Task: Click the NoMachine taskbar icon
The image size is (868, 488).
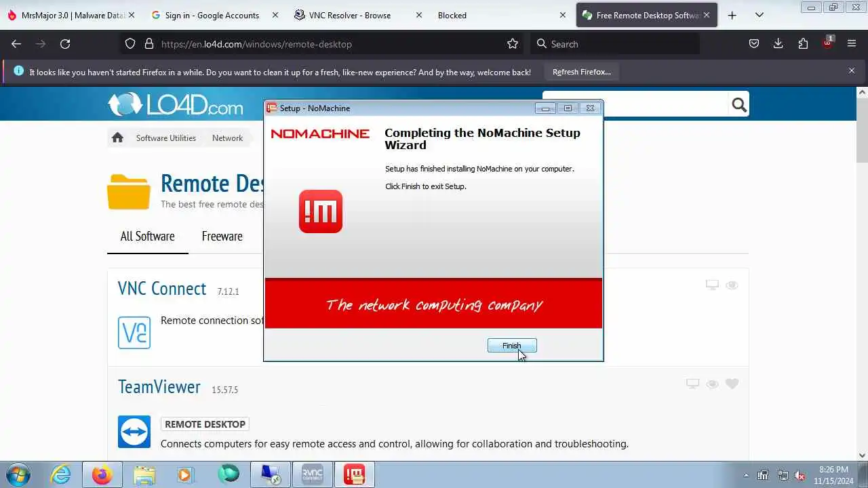Action: pos(354,474)
